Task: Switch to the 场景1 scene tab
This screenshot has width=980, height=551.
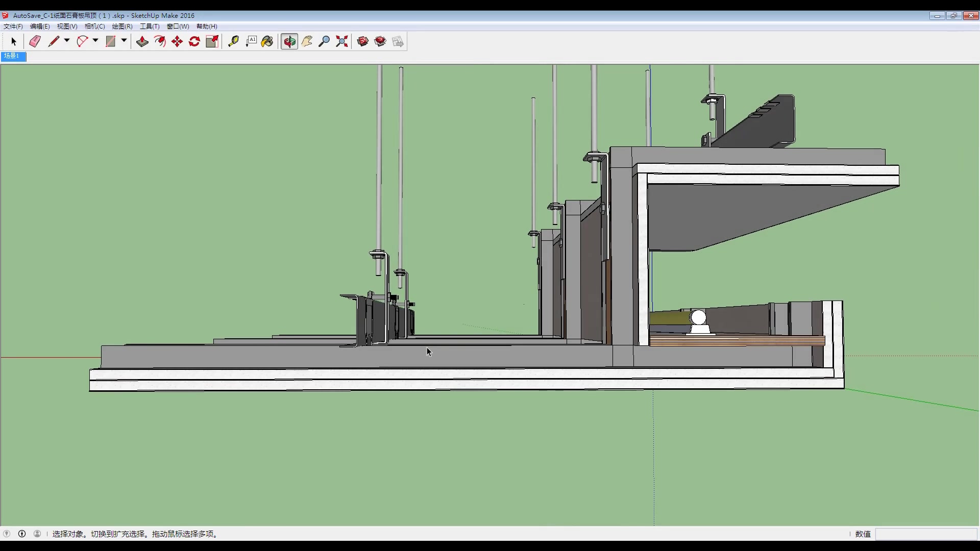Action: coord(13,56)
